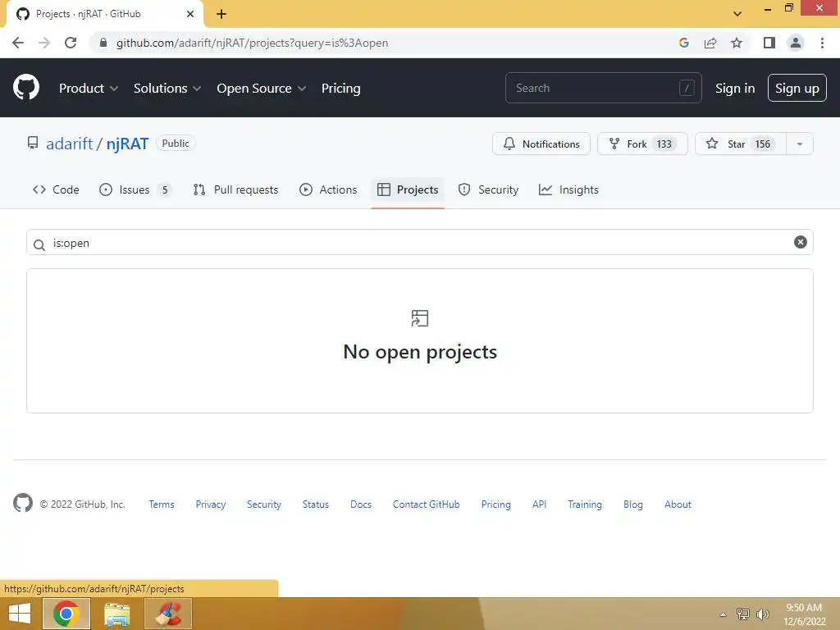Open the Pull requests tab
The height and width of the screenshot is (630, 840).
(235, 189)
